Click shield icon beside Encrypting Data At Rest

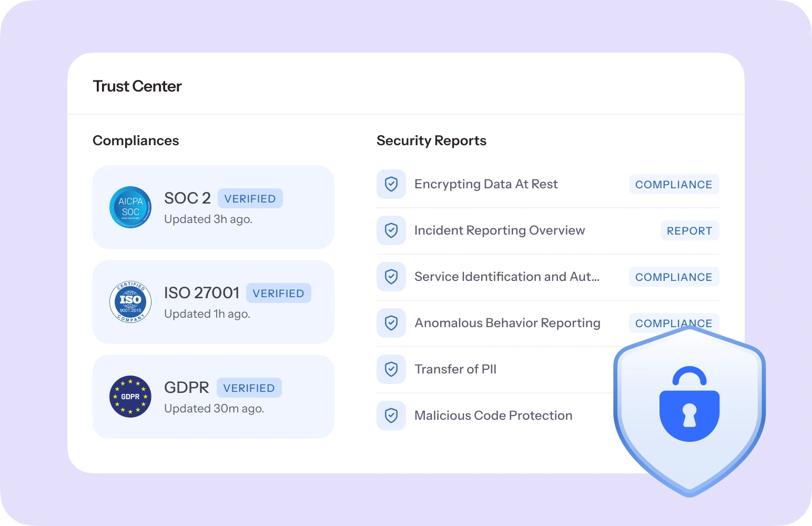coord(391,184)
